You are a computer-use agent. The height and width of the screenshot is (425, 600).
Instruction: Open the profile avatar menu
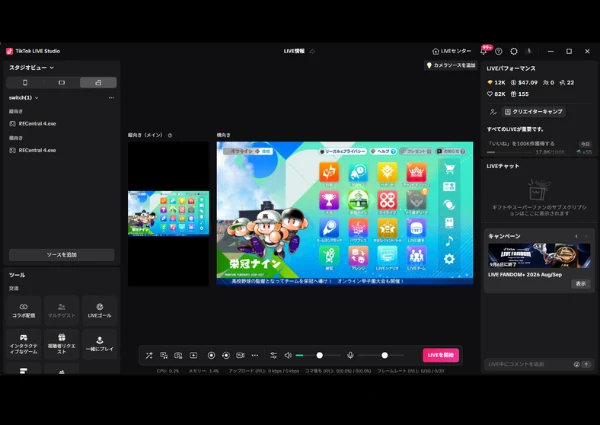529,51
